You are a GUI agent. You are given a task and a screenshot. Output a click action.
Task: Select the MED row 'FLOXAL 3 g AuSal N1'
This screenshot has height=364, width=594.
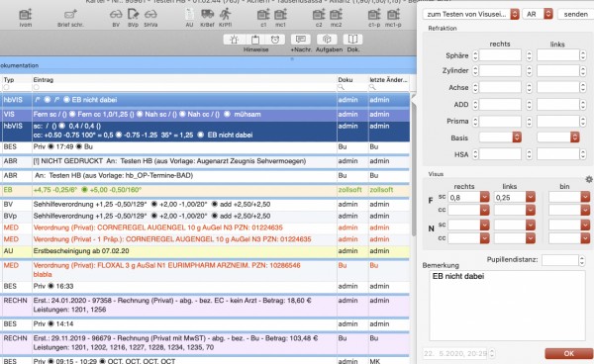205,270
